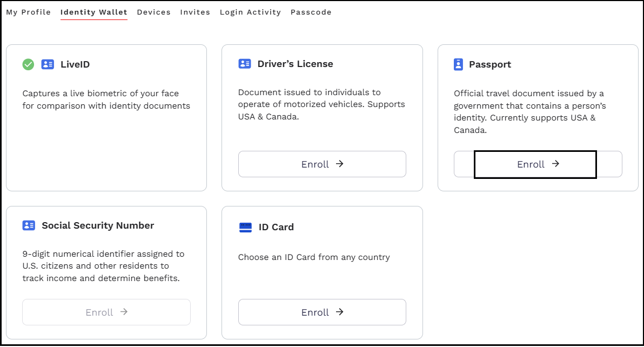The image size is (644, 347).
Task: Click the Passport badge icon
Action: (x=459, y=64)
